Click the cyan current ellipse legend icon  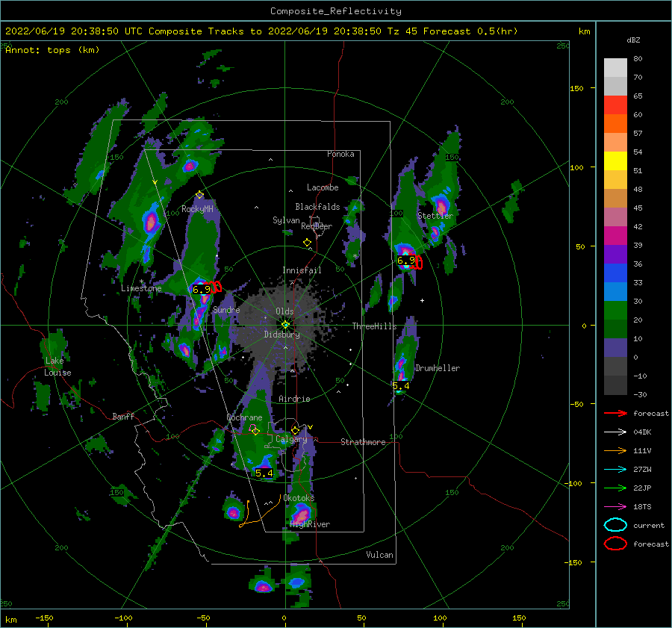(x=615, y=525)
